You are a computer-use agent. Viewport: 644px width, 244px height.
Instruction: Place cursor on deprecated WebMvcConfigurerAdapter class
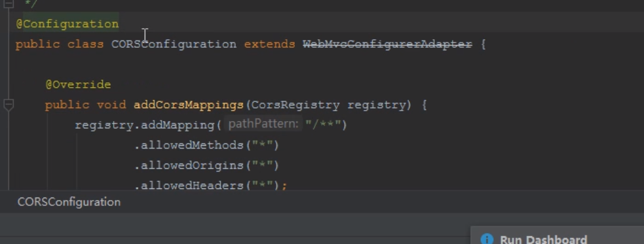click(x=387, y=44)
